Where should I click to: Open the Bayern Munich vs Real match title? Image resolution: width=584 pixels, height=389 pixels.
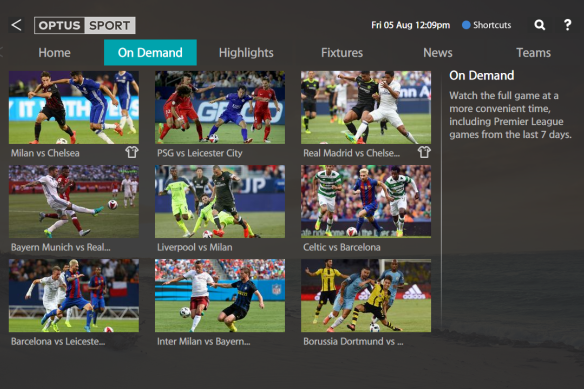pyautogui.click(x=61, y=247)
